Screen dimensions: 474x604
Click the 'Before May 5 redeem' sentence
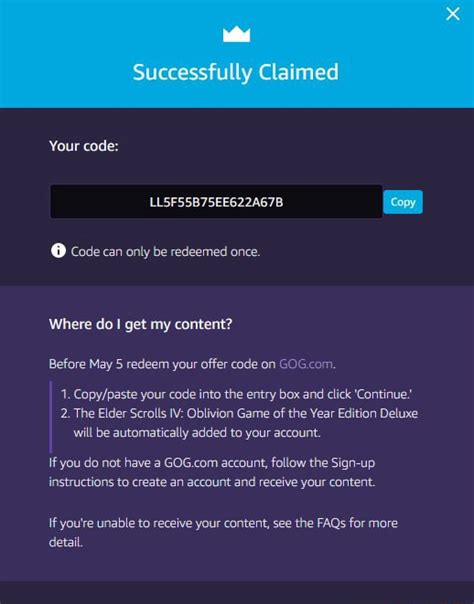[192, 364]
